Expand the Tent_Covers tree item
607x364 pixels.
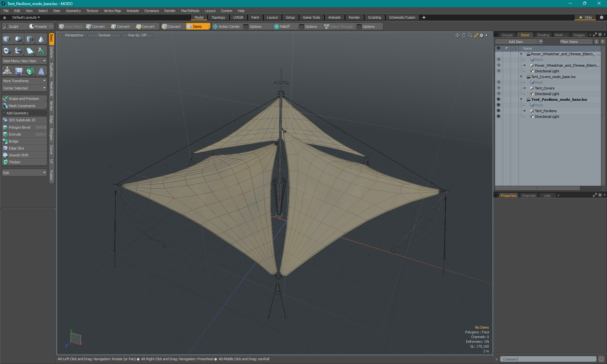click(x=525, y=88)
